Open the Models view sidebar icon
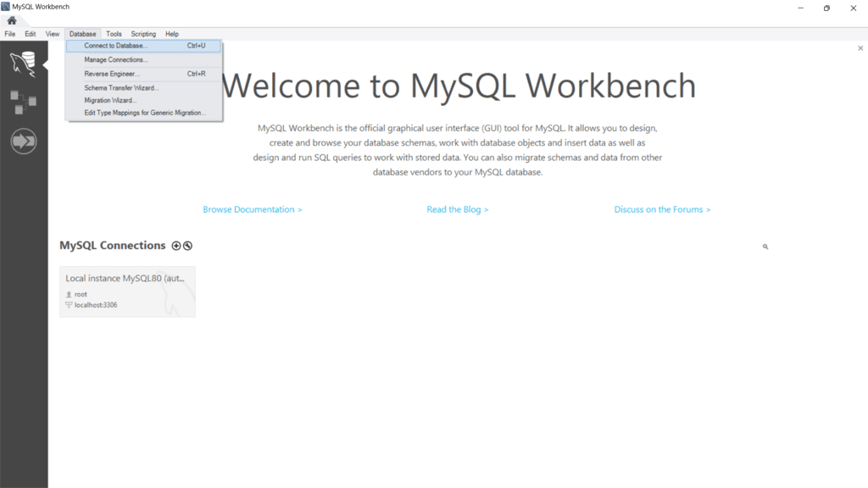Image resolution: width=868 pixels, height=488 pixels. pos(23,103)
